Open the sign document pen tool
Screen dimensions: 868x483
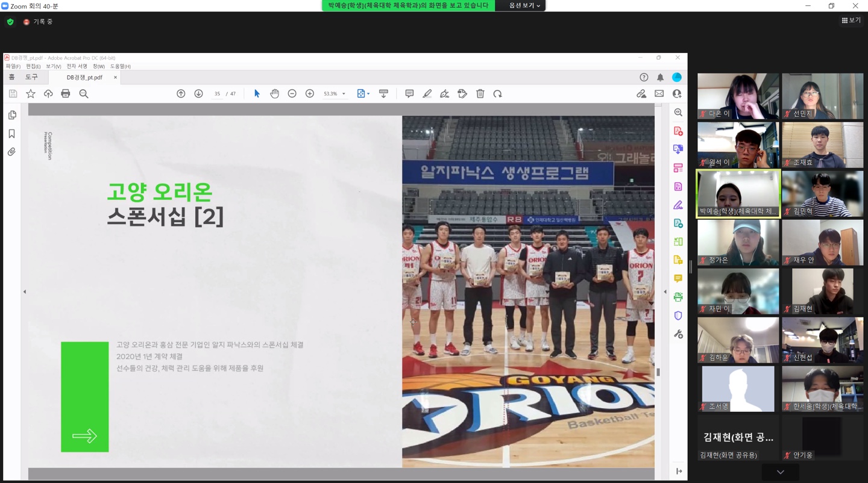tap(444, 94)
